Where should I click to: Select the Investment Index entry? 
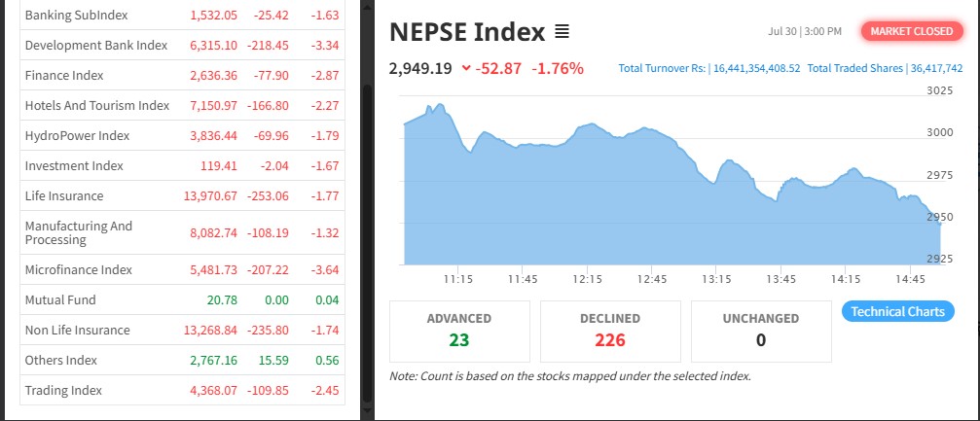(74, 166)
